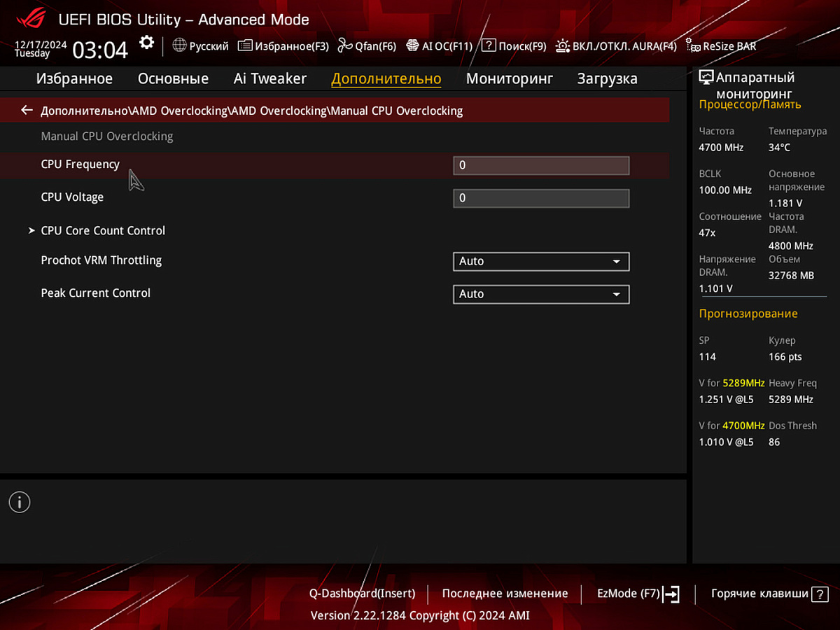Click the Прогнозирование section heading

point(748,314)
